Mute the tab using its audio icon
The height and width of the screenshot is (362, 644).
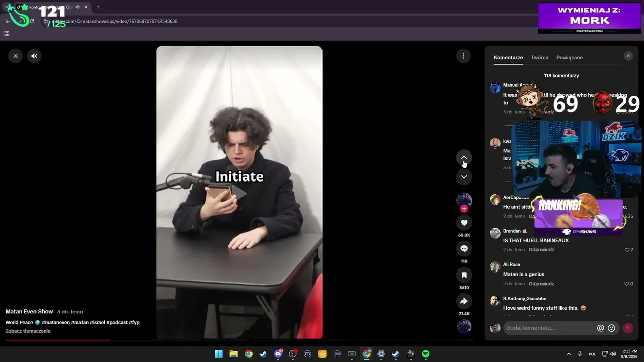[77, 7]
